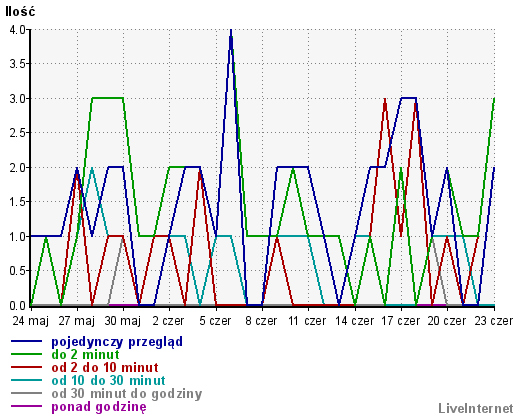The image size is (520, 418).
Task: Click the 'do 2 minut' legend label
Action: click(85, 355)
